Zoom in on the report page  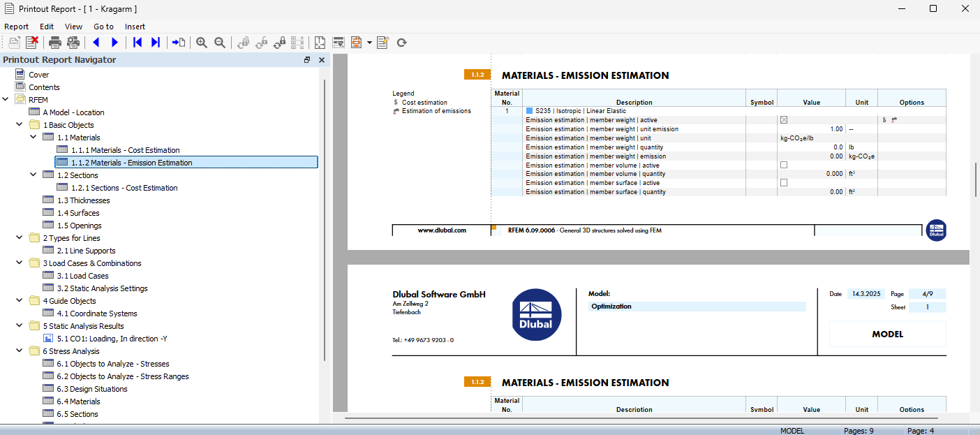(201, 43)
